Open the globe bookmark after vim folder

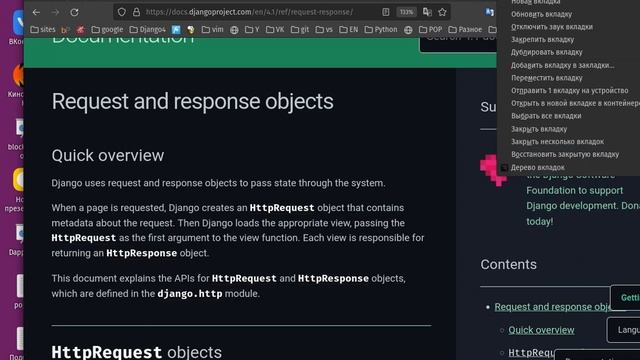[234, 29]
